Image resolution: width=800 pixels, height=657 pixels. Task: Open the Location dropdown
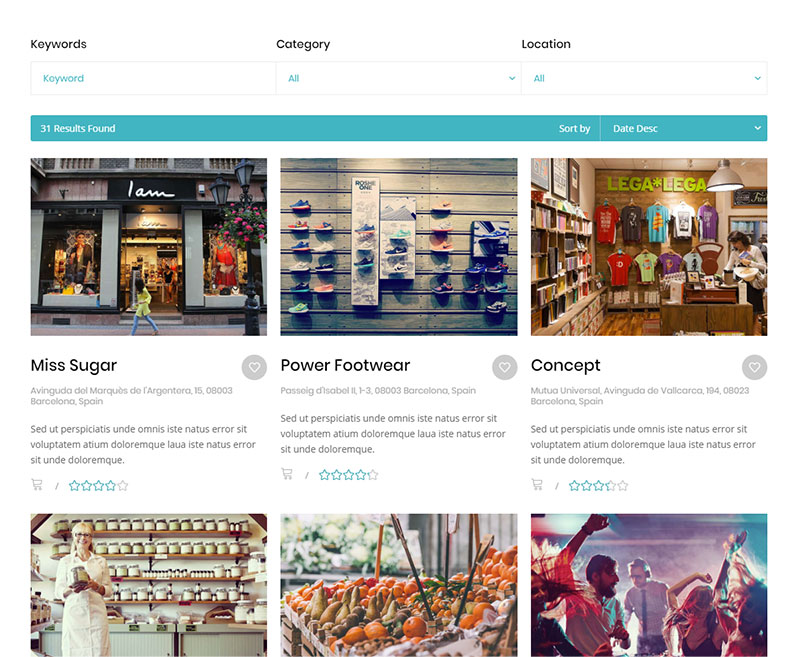tap(644, 78)
